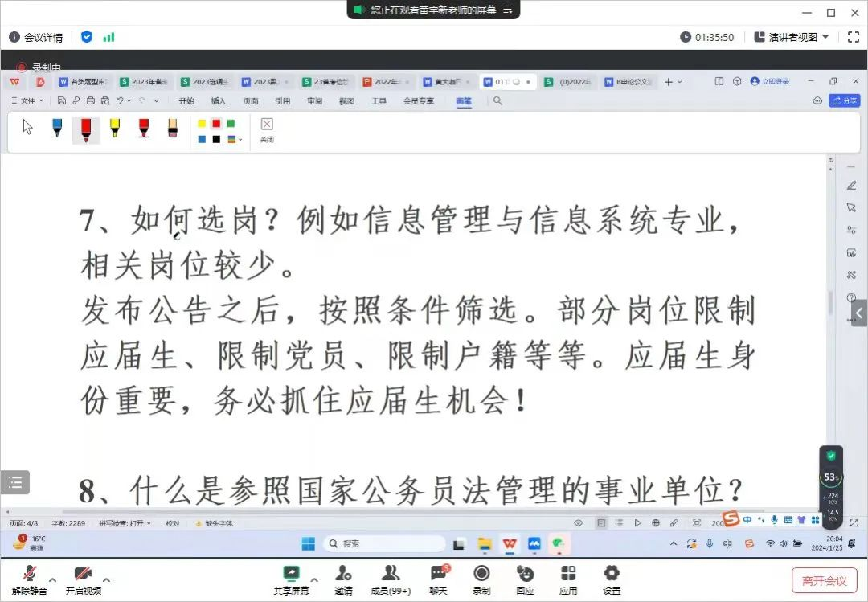Unmute microphone via 解除静音
Viewport: 868px width, 602px height.
click(x=30, y=579)
